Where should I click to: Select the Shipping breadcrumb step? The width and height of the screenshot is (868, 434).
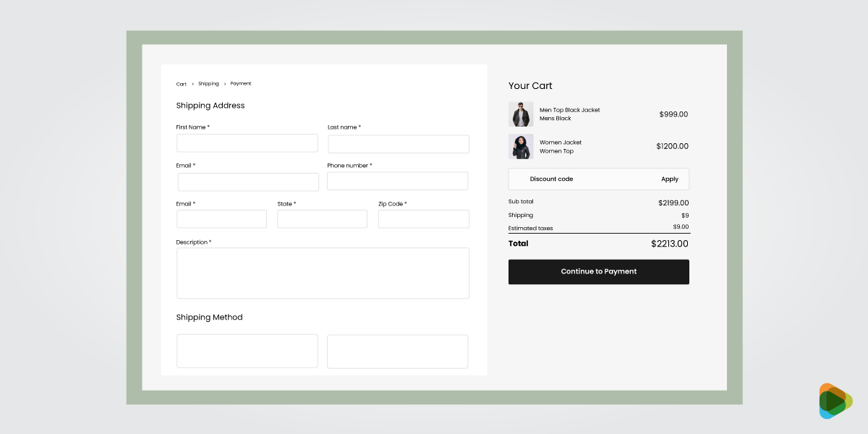pos(208,84)
